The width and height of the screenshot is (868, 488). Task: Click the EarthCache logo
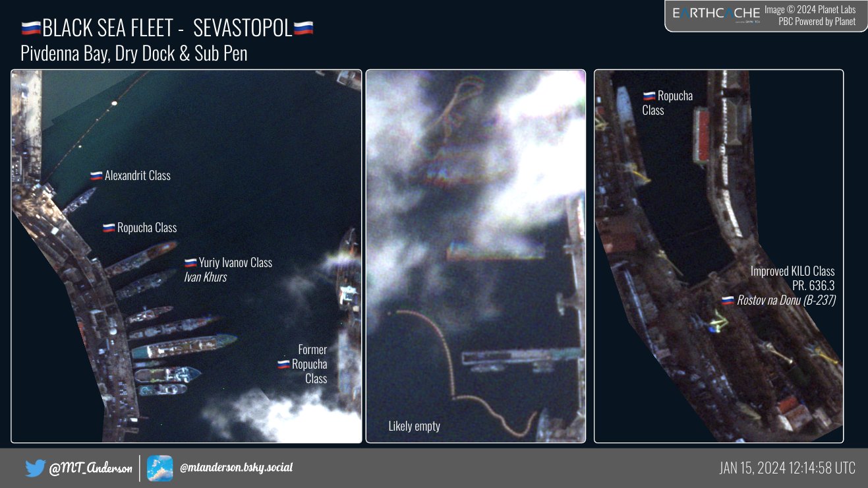tap(716, 14)
